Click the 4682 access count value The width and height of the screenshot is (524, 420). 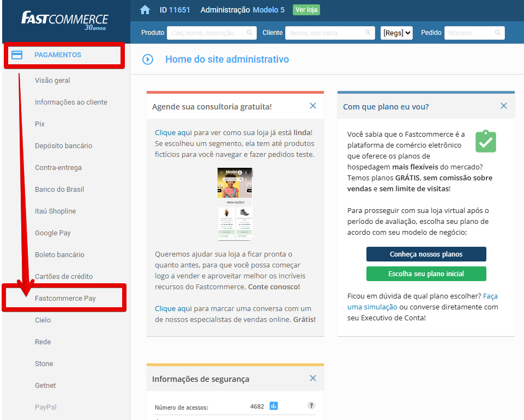pos(257,406)
